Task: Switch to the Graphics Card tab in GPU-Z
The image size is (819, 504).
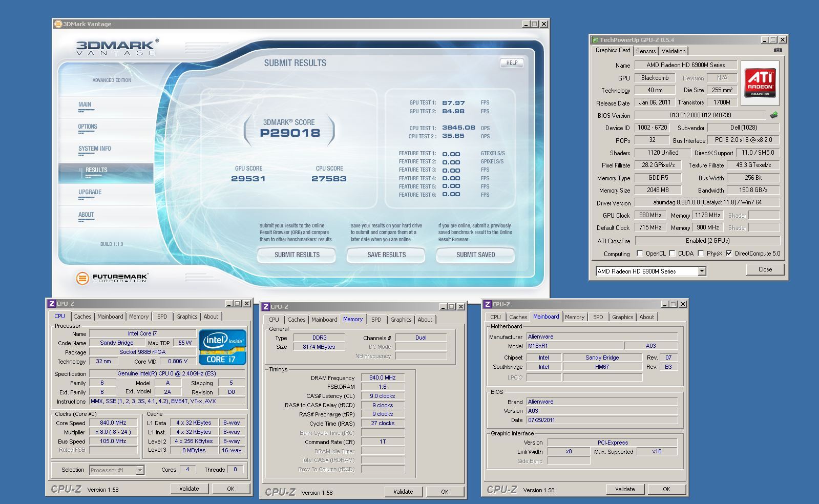Action: click(613, 50)
